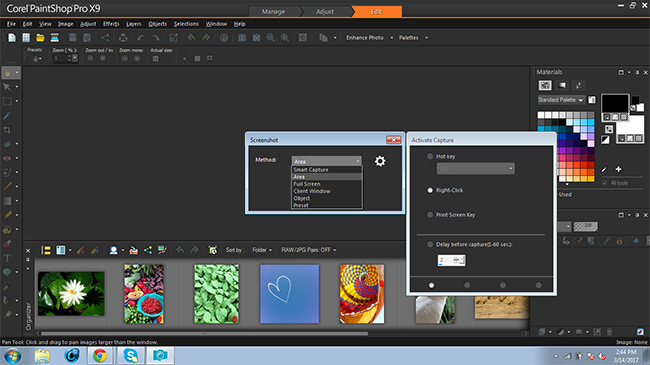This screenshot has width=650, height=365.
Task: Select the Print Screen Key radio button
Action: 430,215
